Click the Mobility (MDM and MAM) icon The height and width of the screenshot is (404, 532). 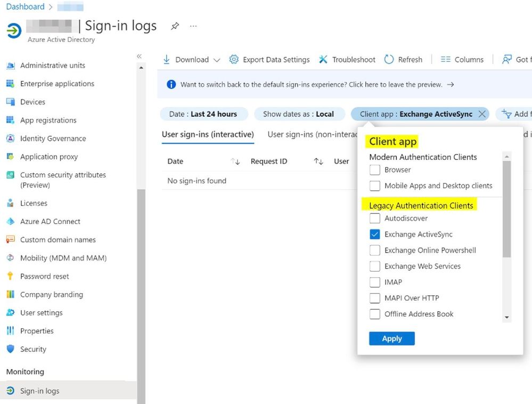point(11,257)
